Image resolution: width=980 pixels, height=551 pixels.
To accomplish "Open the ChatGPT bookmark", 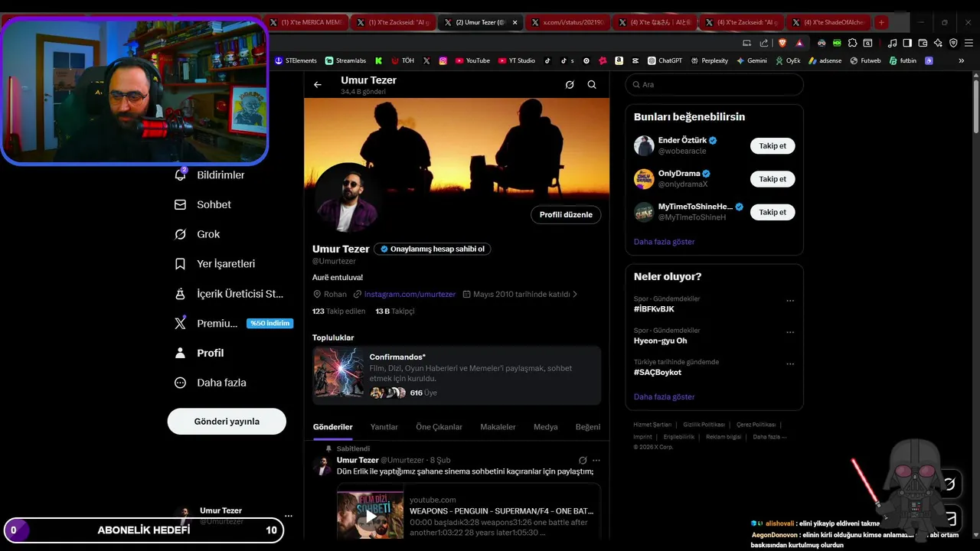I will [x=665, y=60].
